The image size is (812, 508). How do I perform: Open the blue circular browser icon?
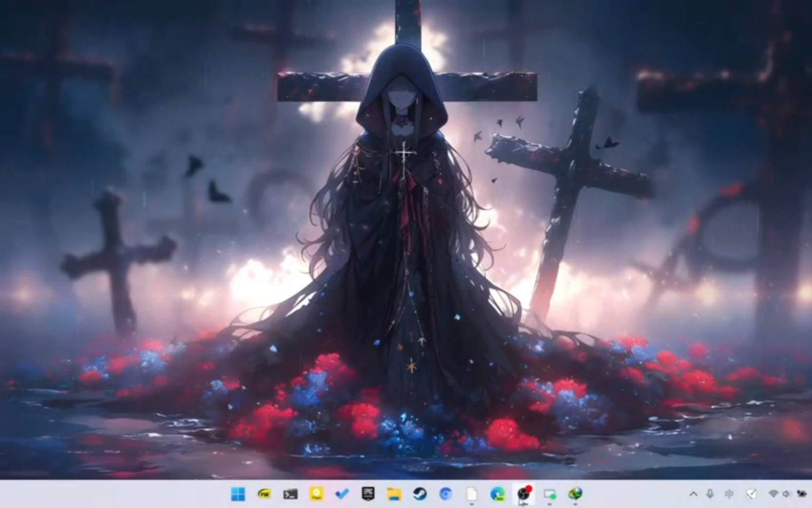pyautogui.click(x=446, y=494)
